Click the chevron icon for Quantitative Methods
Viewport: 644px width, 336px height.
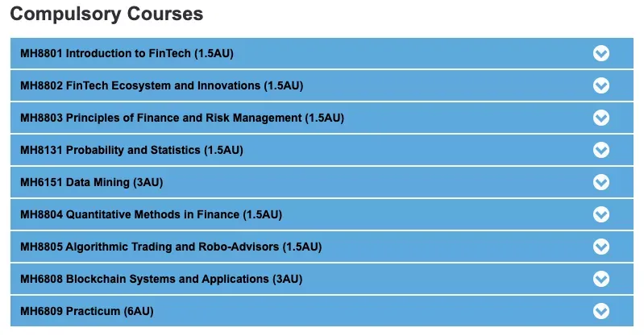[x=600, y=214]
